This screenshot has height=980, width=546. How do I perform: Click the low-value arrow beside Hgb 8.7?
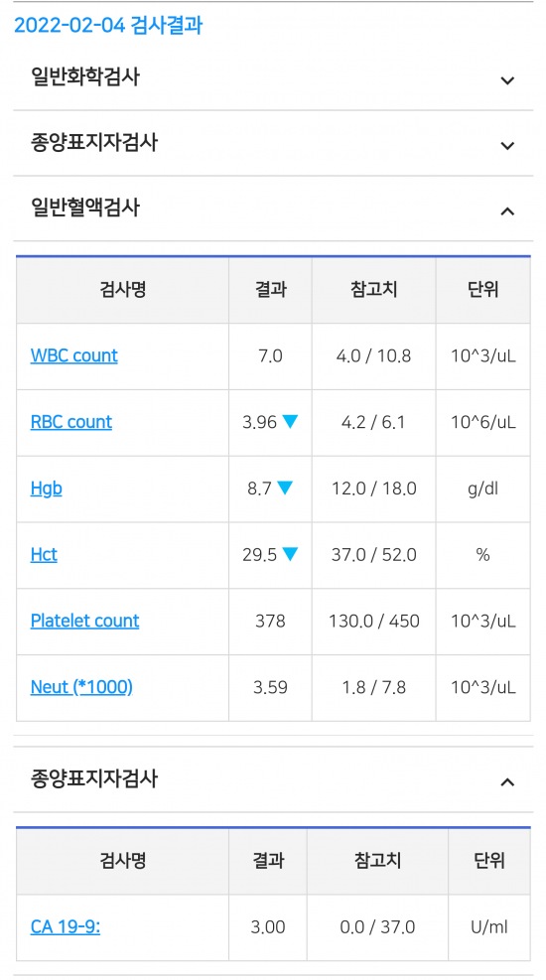(x=285, y=489)
